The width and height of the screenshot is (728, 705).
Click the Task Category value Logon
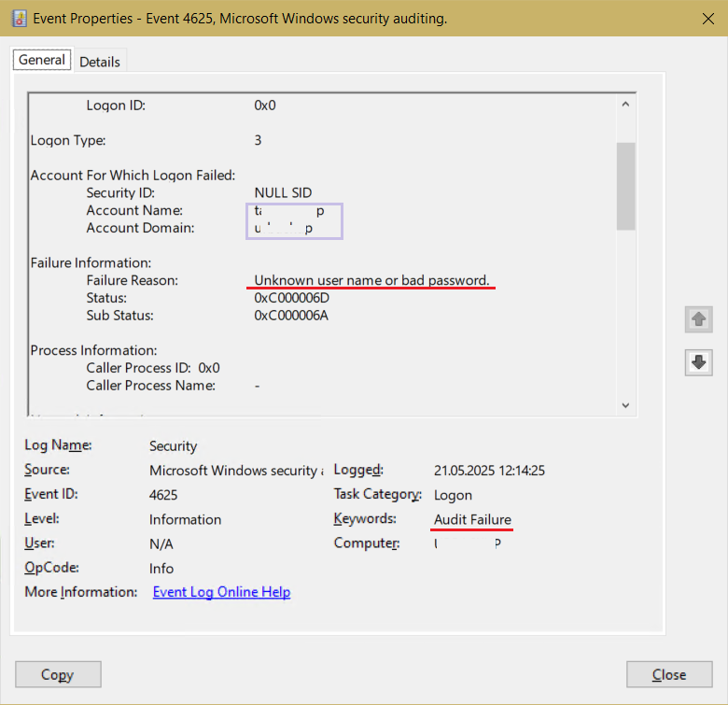coord(453,495)
